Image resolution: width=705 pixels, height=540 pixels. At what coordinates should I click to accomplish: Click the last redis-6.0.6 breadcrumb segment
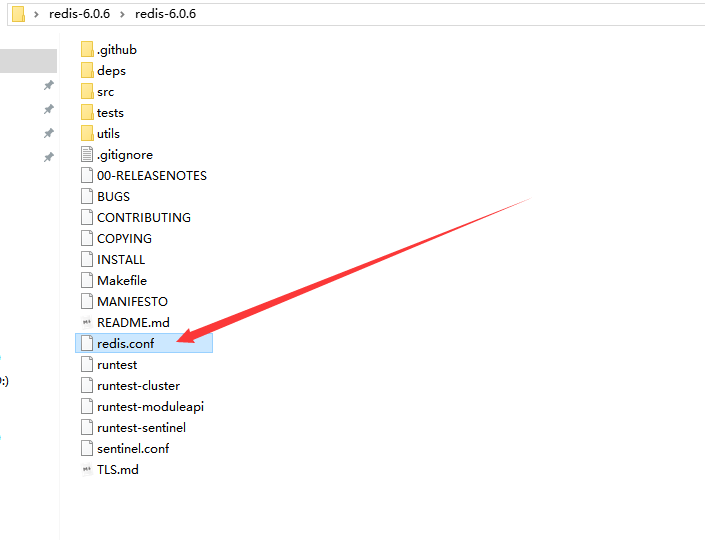tap(165, 14)
